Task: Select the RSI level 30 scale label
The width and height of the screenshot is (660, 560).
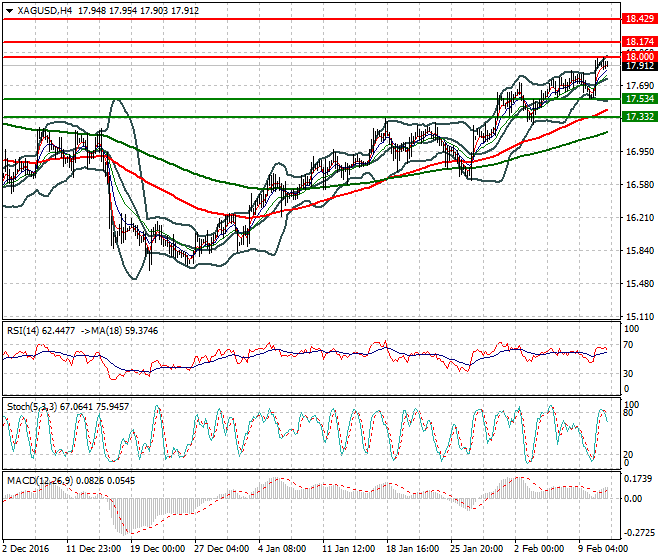Action: [x=628, y=373]
